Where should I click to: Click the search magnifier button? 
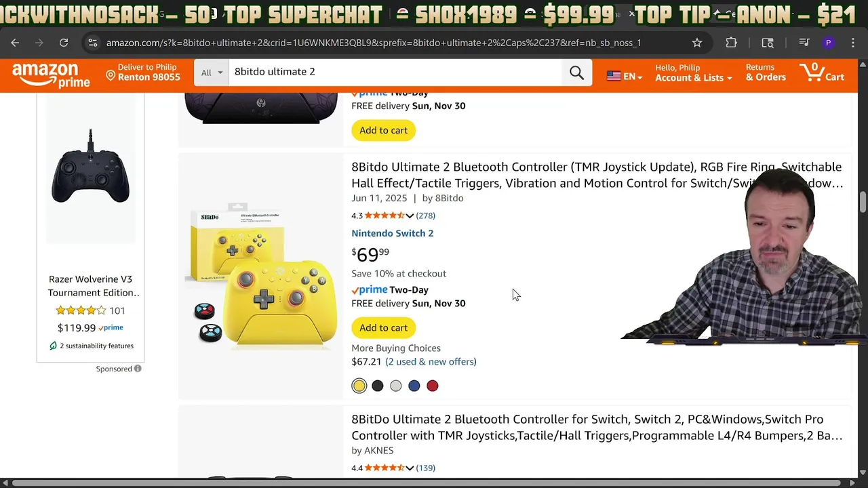tap(576, 73)
